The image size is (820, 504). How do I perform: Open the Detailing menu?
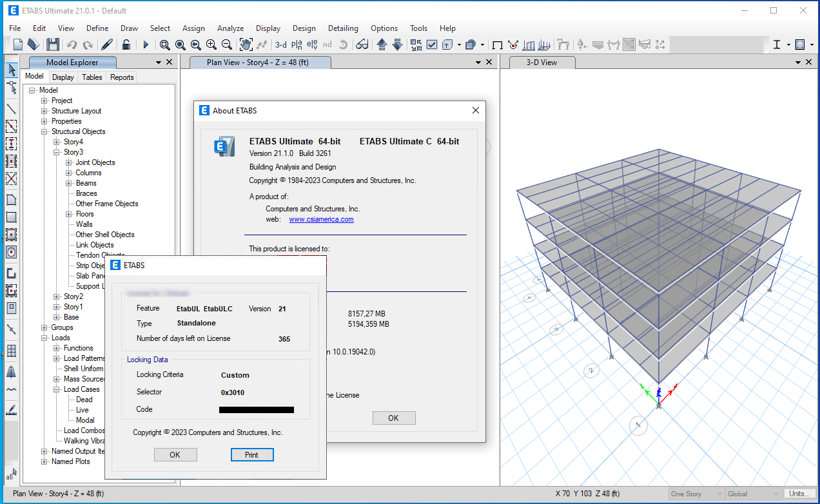coord(343,28)
